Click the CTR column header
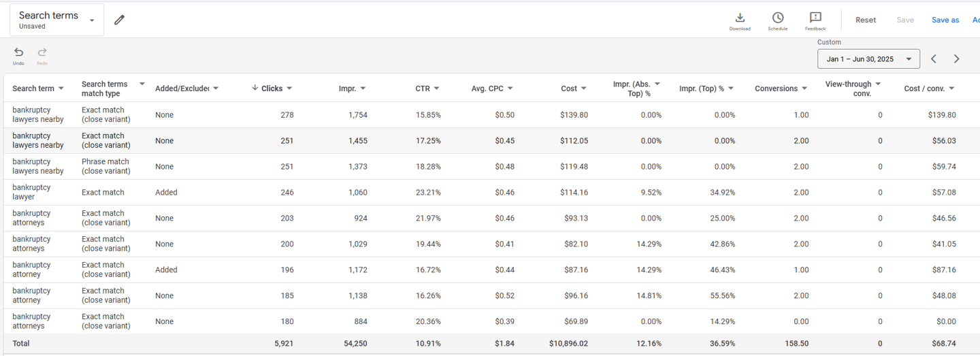Screen dimensions: 980x356 422,88
